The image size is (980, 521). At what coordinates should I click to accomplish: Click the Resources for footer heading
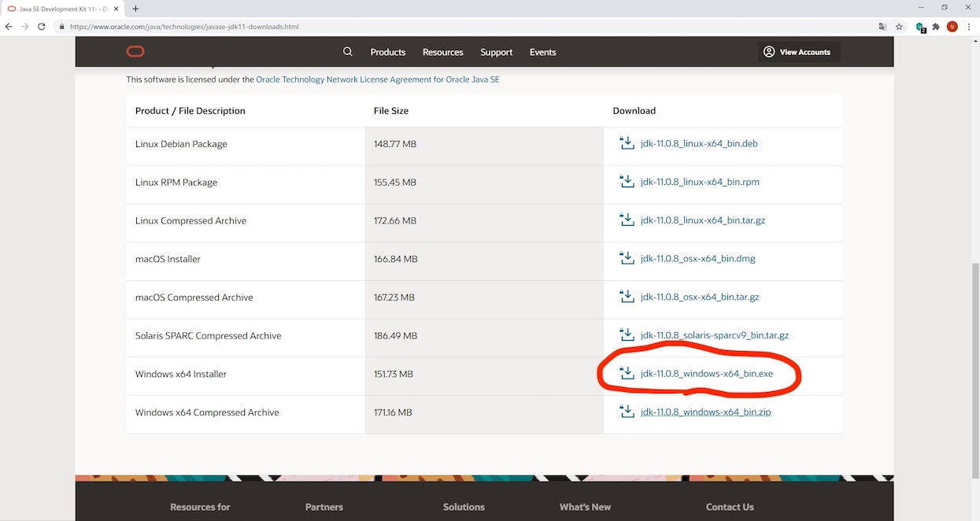(200, 507)
